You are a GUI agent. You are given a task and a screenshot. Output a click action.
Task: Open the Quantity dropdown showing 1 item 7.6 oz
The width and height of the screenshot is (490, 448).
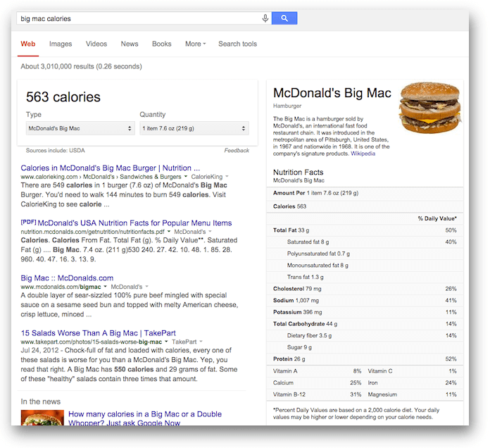194,128
